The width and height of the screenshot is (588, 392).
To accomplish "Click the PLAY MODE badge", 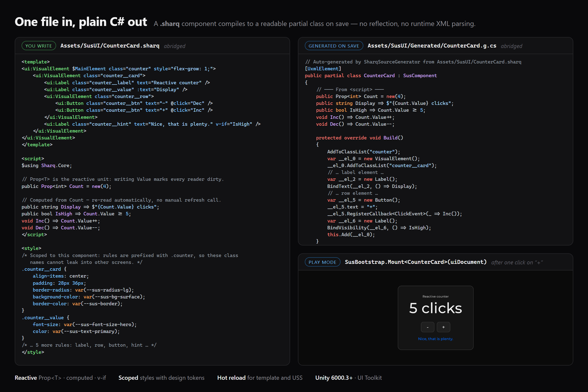I will pos(322,262).
